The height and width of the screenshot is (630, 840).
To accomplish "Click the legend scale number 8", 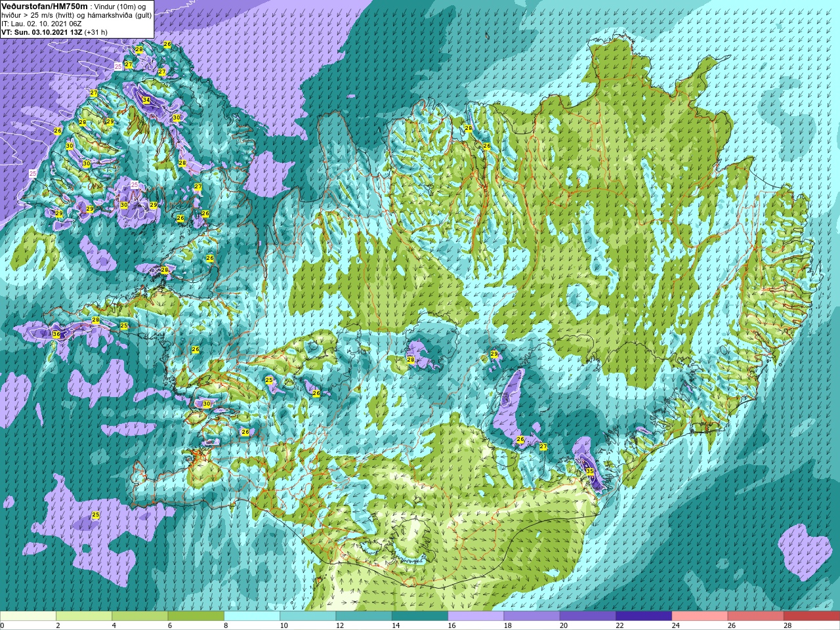I will click(x=226, y=625).
